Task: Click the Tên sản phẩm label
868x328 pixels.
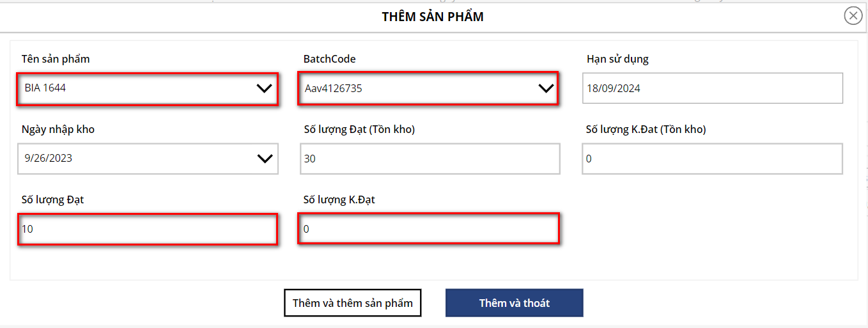Action: [56, 59]
